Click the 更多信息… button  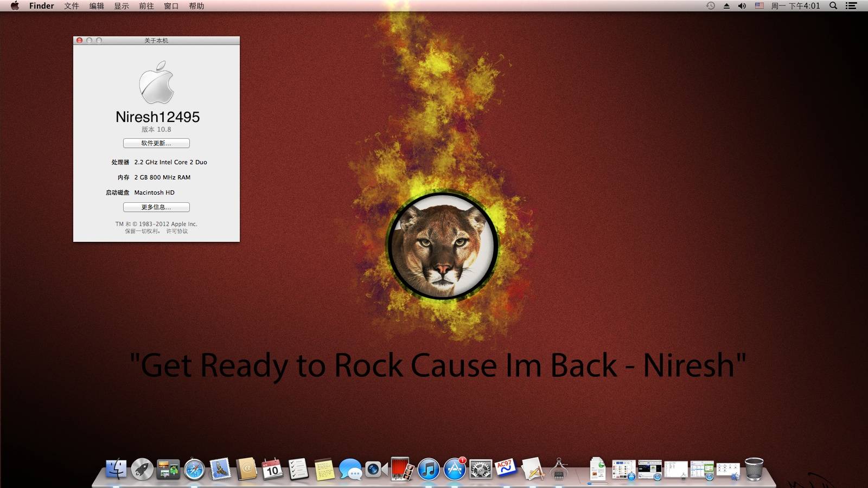[156, 207]
